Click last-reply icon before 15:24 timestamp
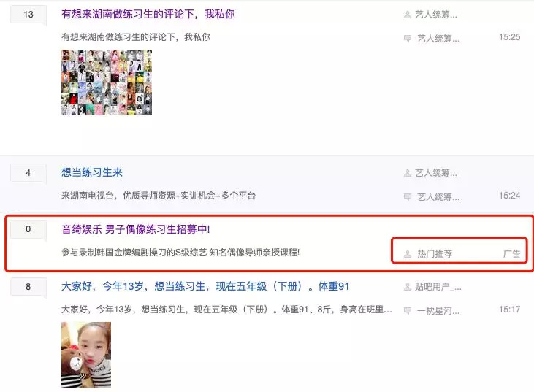534x392 pixels. tap(408, 196)
